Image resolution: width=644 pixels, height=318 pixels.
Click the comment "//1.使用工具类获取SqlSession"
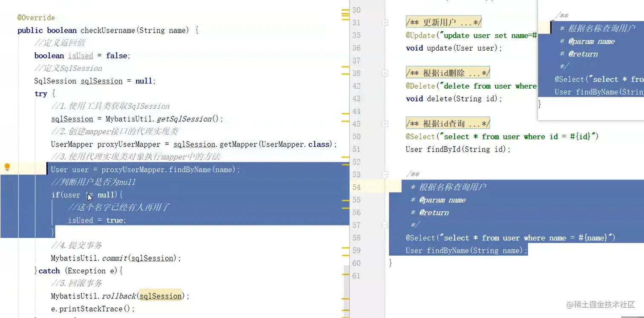point(110,106)
